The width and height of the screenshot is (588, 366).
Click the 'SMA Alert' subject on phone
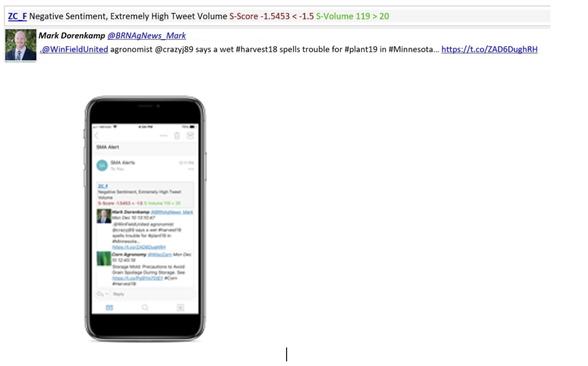pos(107,147)
